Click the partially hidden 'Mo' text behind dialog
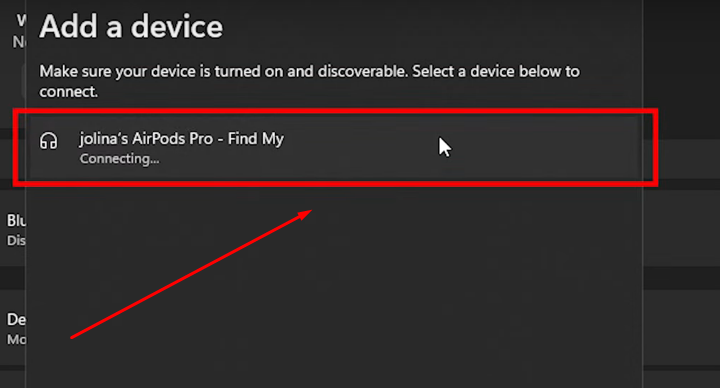720x388 pixels. pyautogui.click(x=16, y=340)
